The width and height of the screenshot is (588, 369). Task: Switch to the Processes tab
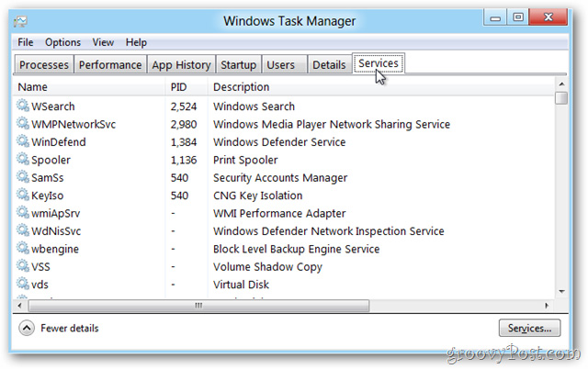(44, 64)
